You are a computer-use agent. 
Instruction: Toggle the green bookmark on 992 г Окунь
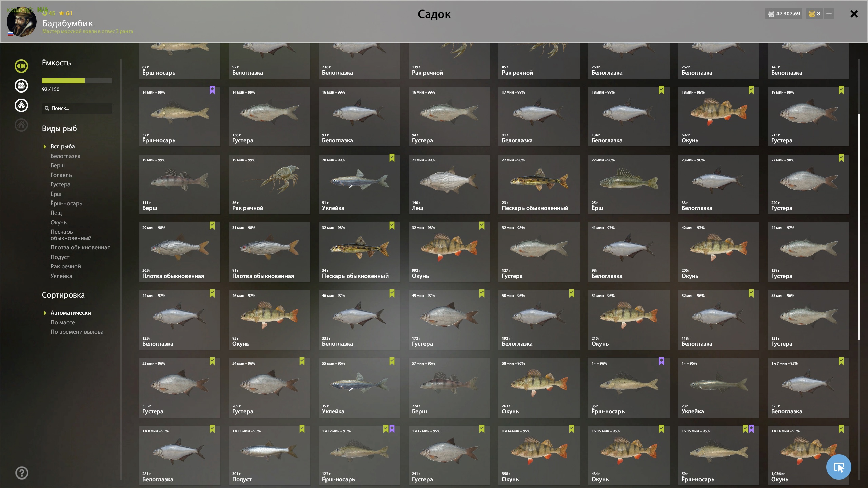482,226
